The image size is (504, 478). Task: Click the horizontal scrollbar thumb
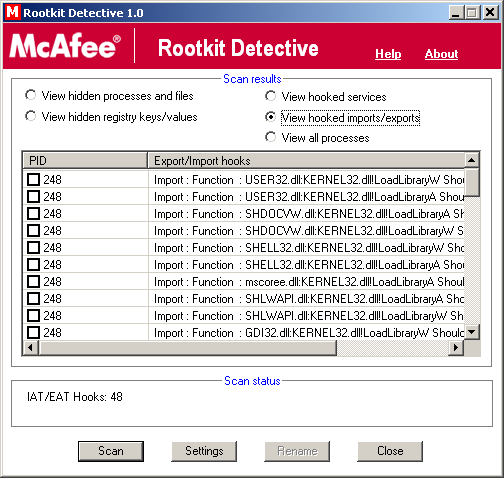pos(188,348)
